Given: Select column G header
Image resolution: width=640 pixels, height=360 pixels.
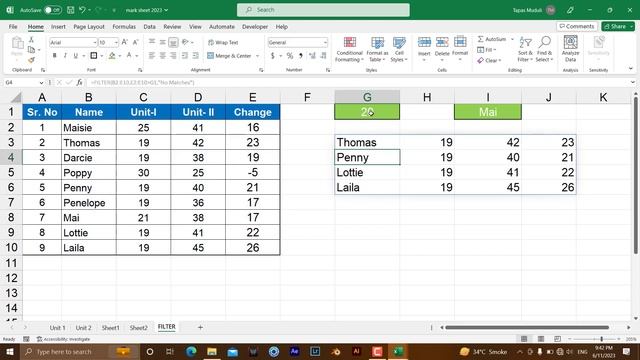Looking at the screenshot, I should point(367,97).
